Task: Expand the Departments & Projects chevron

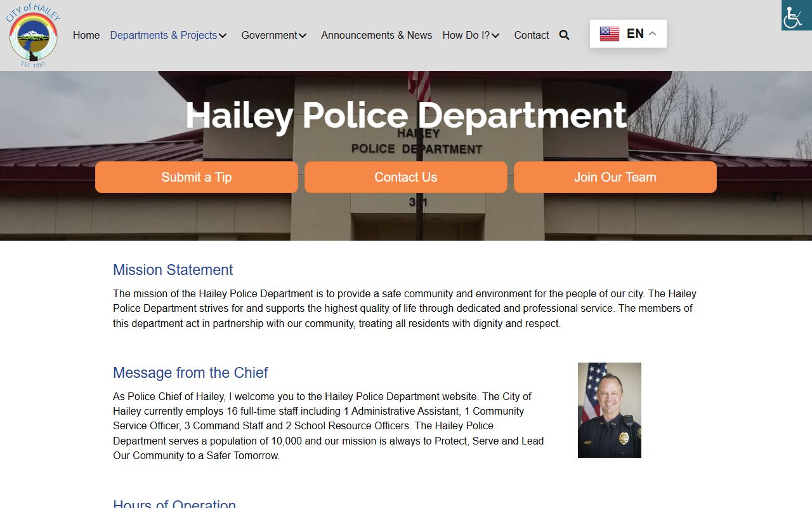Action: 223,36
